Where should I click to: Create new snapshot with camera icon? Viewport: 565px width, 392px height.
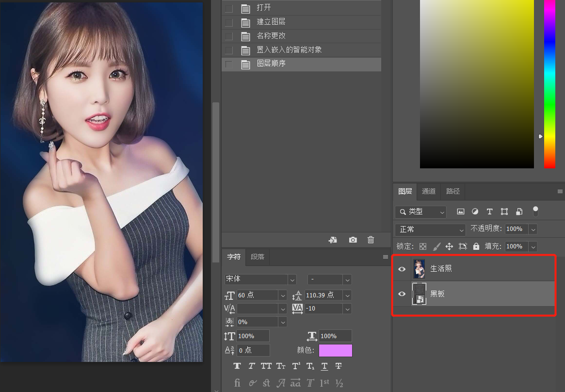point(353,240)
